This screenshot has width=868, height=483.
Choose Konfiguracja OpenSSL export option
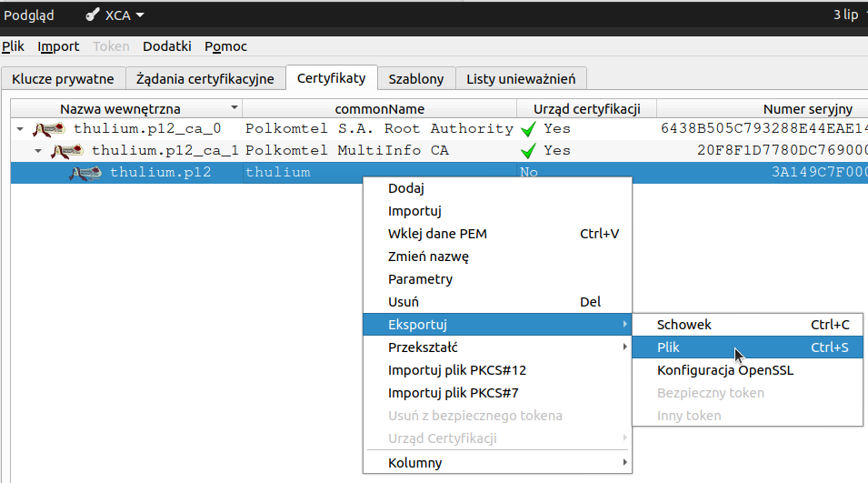[747, 370]
